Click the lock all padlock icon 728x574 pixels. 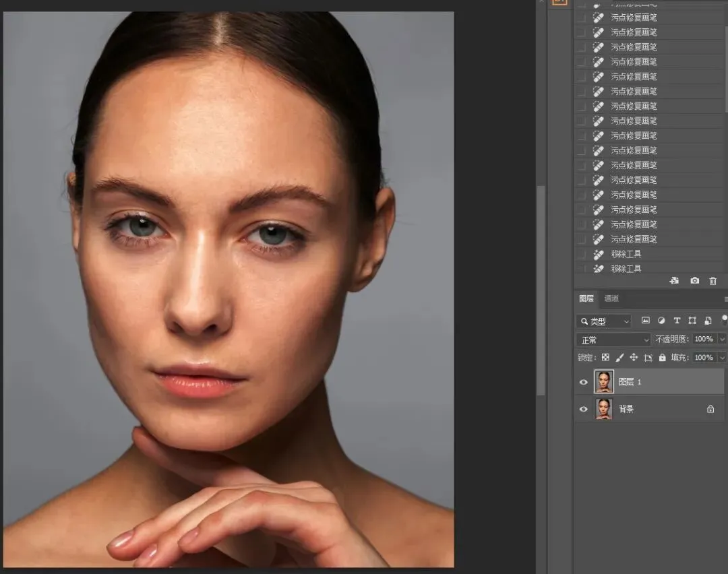(x=663, y=358)
